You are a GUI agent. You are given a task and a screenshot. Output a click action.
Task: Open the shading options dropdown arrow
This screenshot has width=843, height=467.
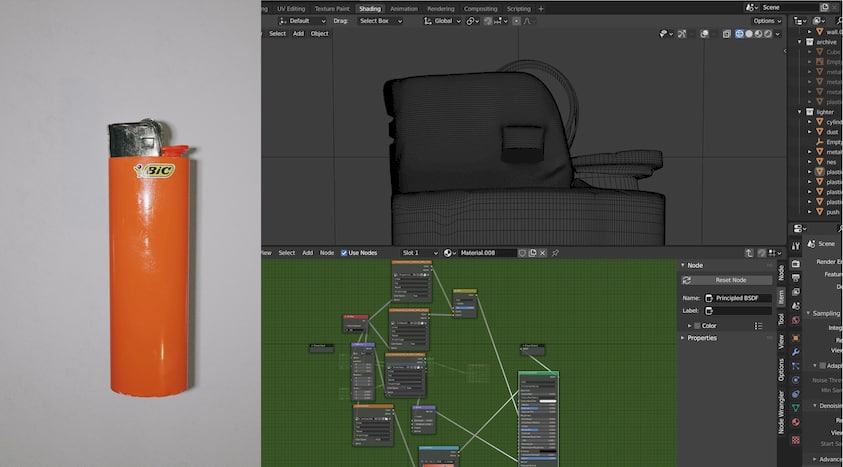click(x=777, y=34)
